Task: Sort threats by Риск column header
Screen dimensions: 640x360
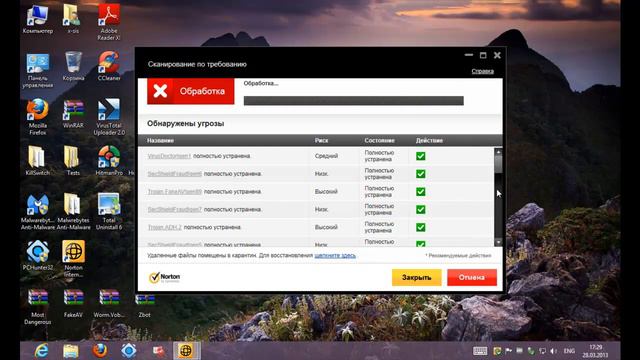Action: pyautogui.click(x=321, y=140)
